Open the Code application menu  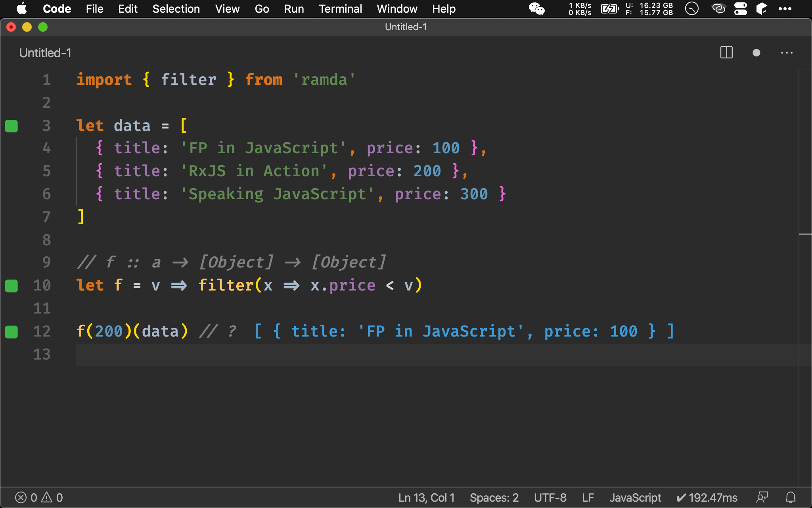(x=57, y=9)
